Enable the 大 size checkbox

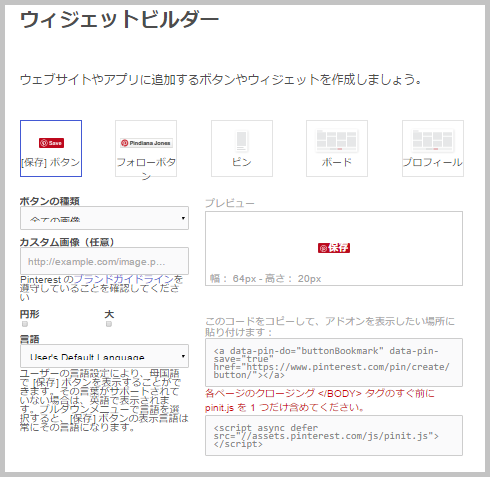coord(109,324)
